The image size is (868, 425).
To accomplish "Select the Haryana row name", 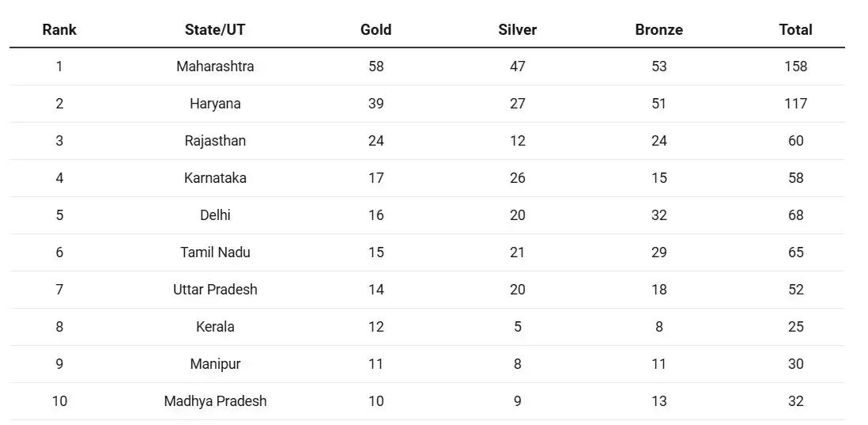I will [x=215, y=104].
